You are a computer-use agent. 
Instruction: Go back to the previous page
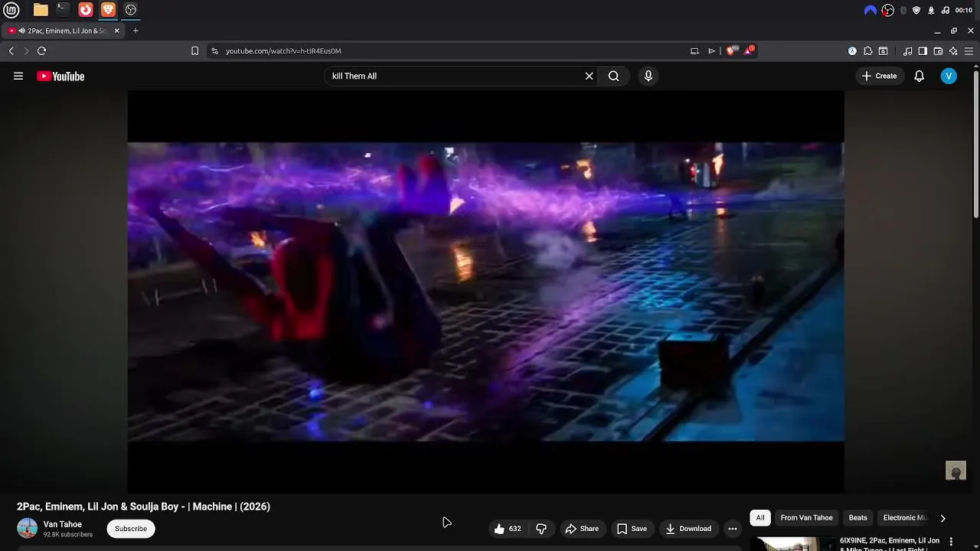[x=11, y=51]
